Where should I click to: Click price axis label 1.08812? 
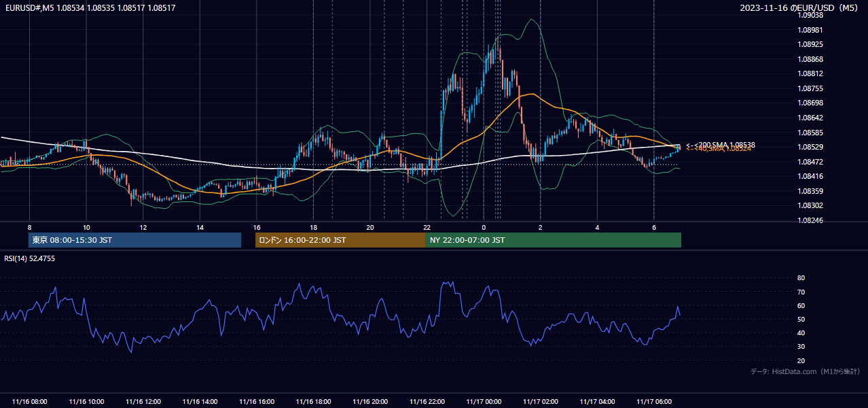click(x=810, y=73)
